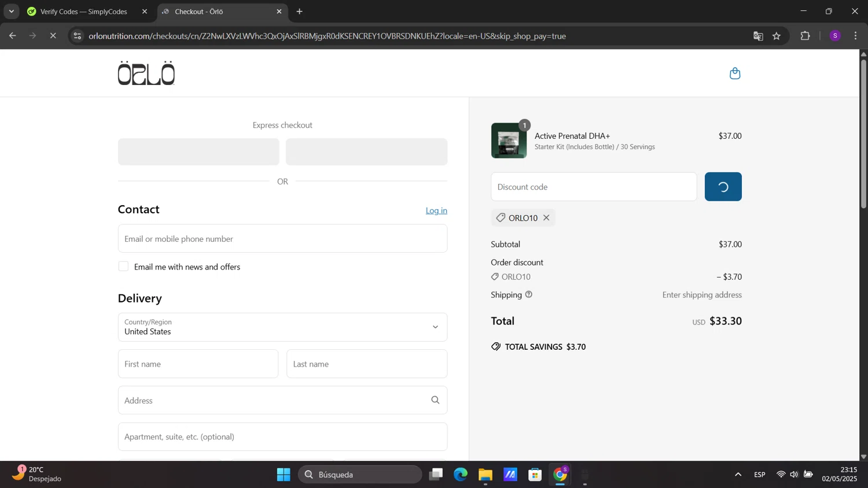868x488 pixels.
Task: Open Microsoft Store from taskbar
Action: 535,475
